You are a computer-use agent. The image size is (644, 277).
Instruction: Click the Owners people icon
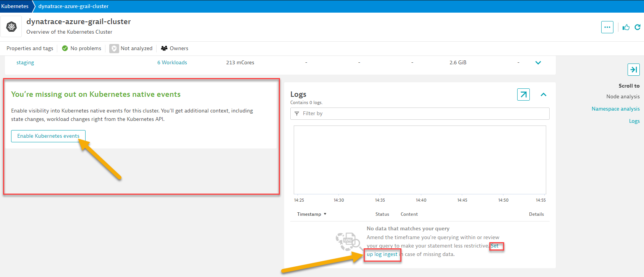click(164, 49)
